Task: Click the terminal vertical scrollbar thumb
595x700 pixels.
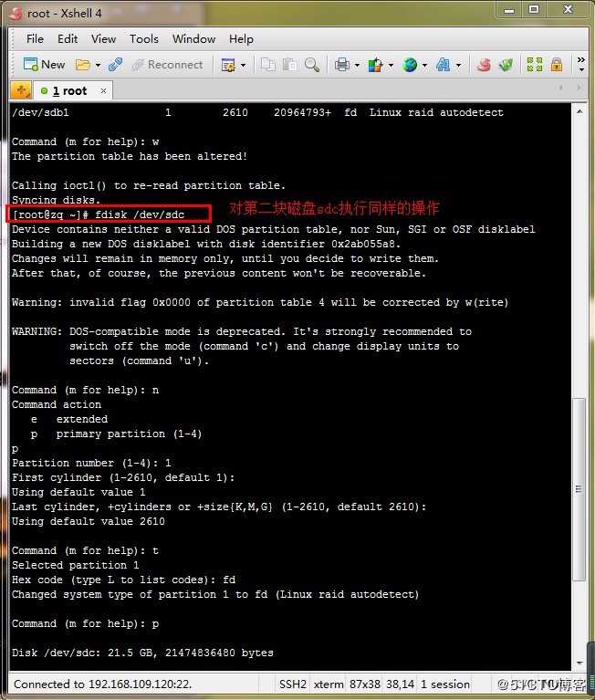Action: pyautogui.click(x=579, y=489)
